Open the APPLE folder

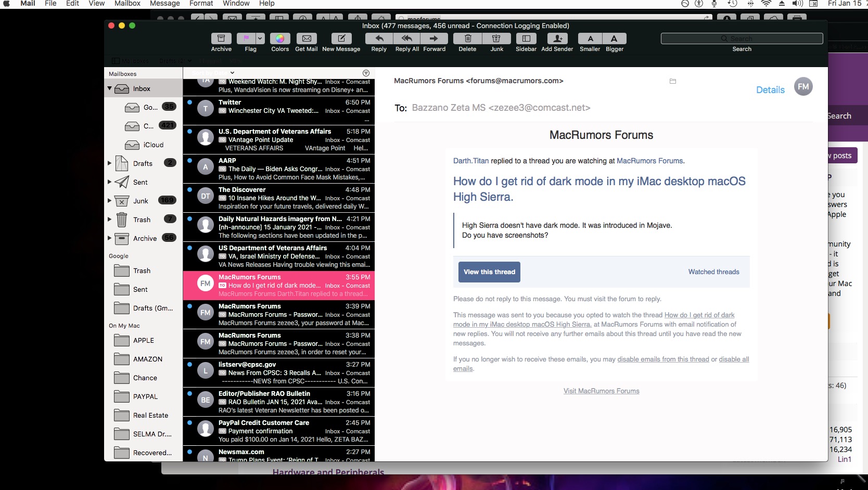point(144,340)
